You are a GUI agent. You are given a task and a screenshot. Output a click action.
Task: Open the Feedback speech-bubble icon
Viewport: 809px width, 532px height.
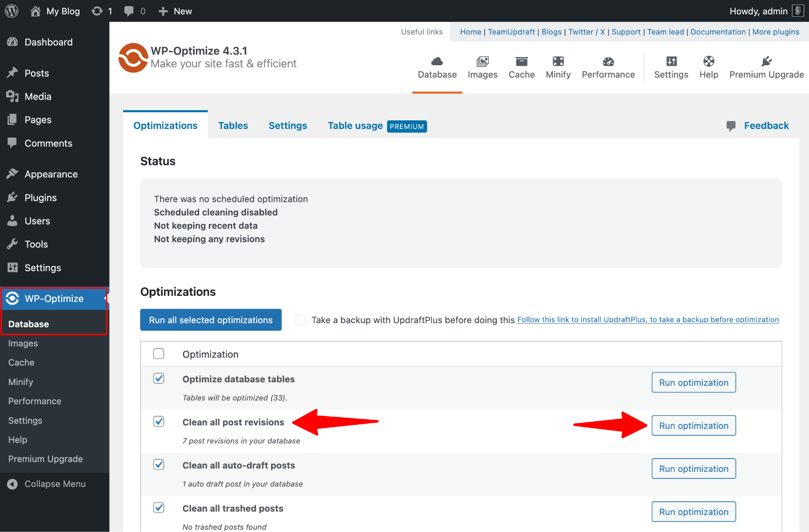(x=732, y=126)
